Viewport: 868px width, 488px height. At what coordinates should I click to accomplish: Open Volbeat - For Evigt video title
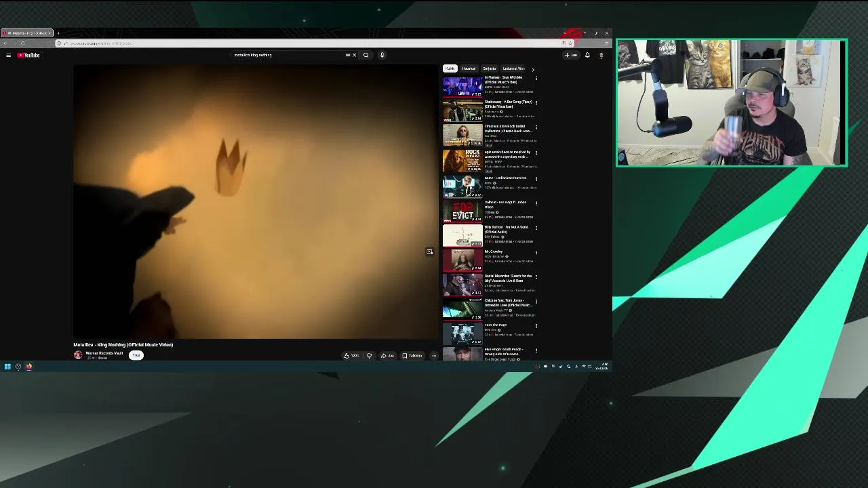pyautogui.click(x=505, y=204)
